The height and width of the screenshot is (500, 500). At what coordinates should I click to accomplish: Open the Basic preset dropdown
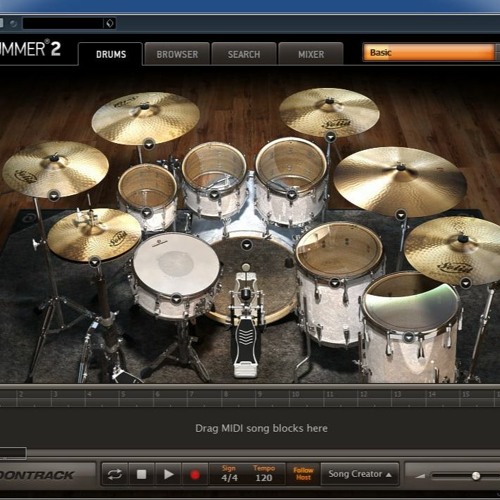click(430, 53)
